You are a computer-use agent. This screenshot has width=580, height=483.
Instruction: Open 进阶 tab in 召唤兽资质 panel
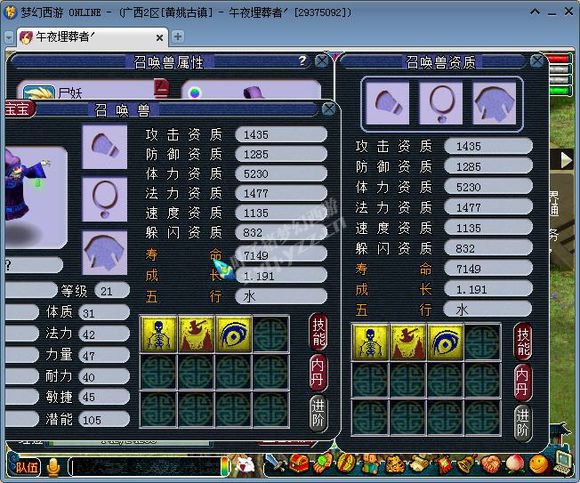click(x=523, y=423)
